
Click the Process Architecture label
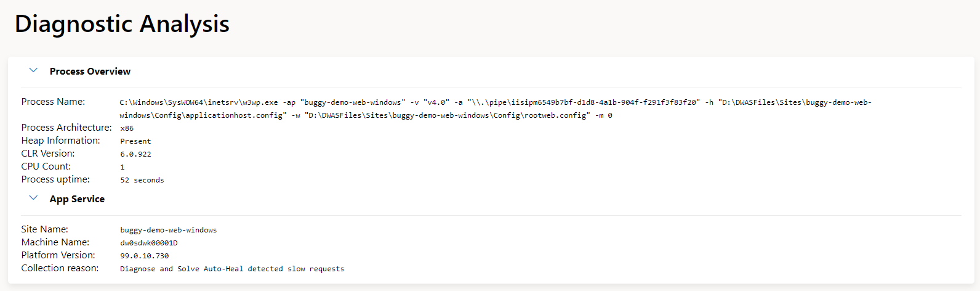pos(66,128)
